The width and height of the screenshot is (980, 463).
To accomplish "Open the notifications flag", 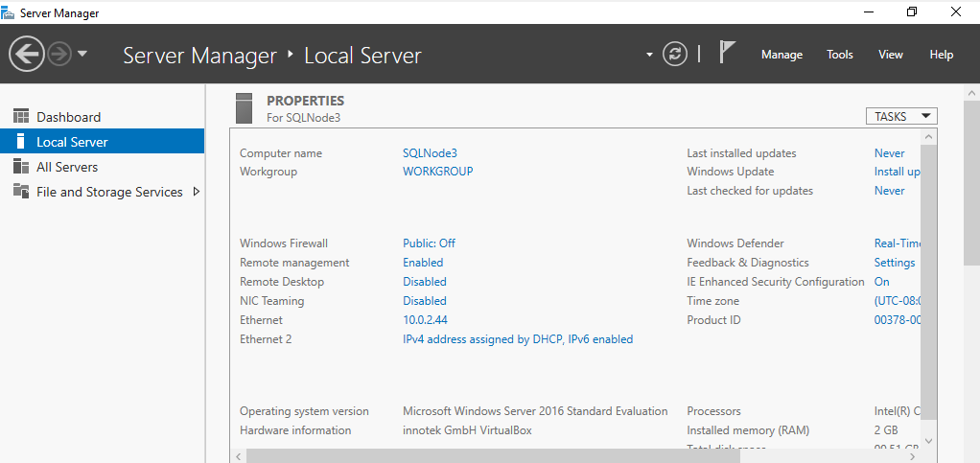I will coord(727,54).
